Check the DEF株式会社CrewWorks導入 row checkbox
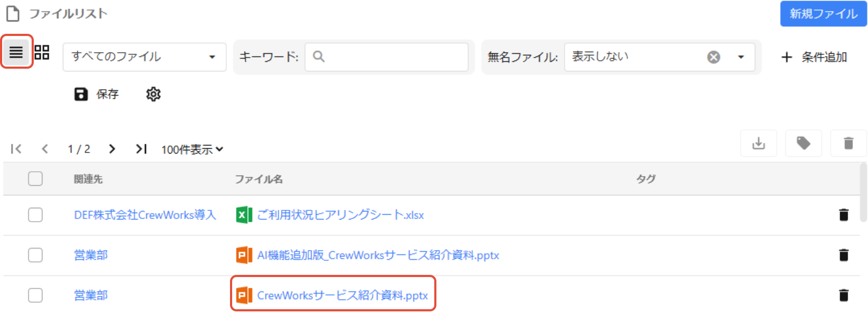This screenshot has height=313, width=868. click(x=35, y=215)
